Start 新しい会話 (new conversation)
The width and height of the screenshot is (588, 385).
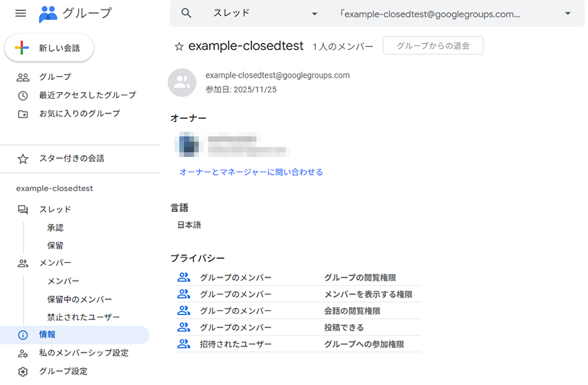click(x=49, y=48)
